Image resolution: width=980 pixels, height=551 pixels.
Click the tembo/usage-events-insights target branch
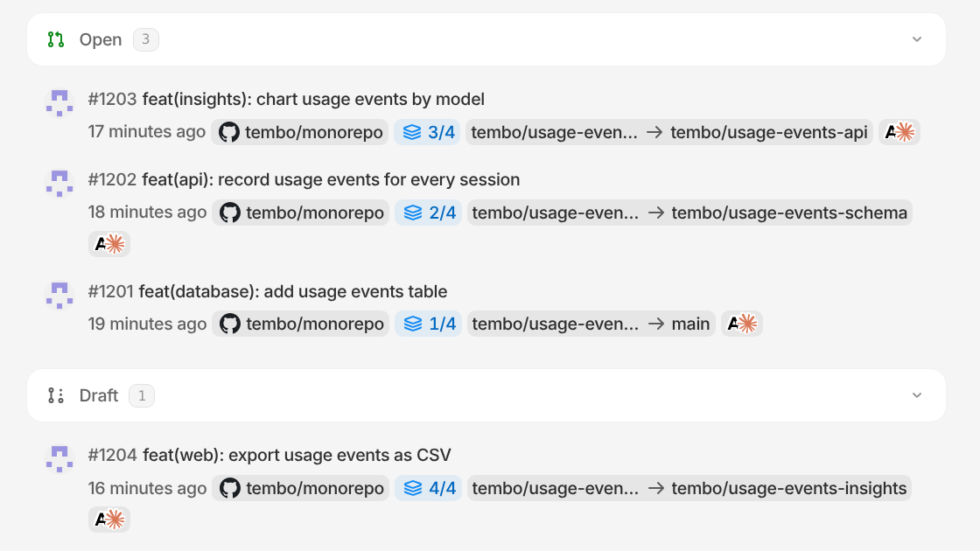[788, 488]
